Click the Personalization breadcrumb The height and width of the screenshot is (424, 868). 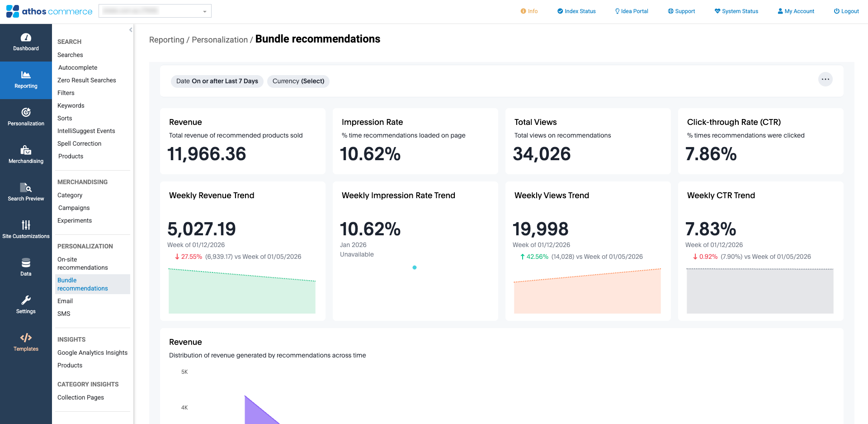220,40
